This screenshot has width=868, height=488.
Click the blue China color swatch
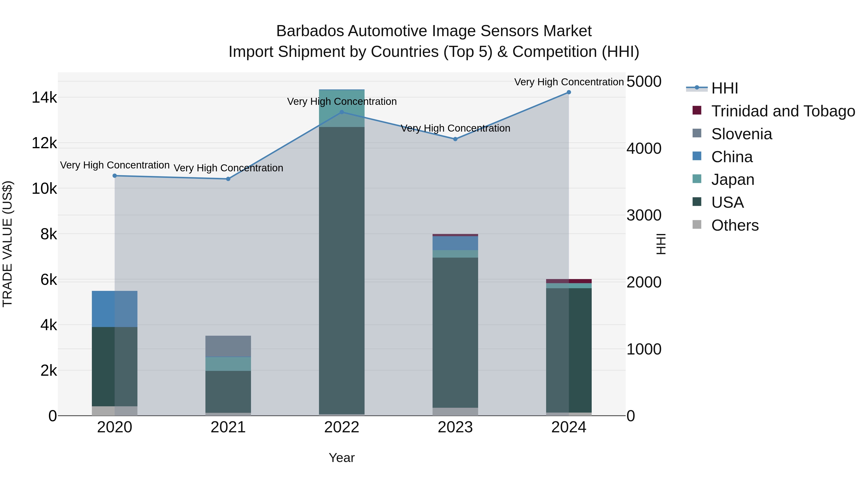(697, 156)
